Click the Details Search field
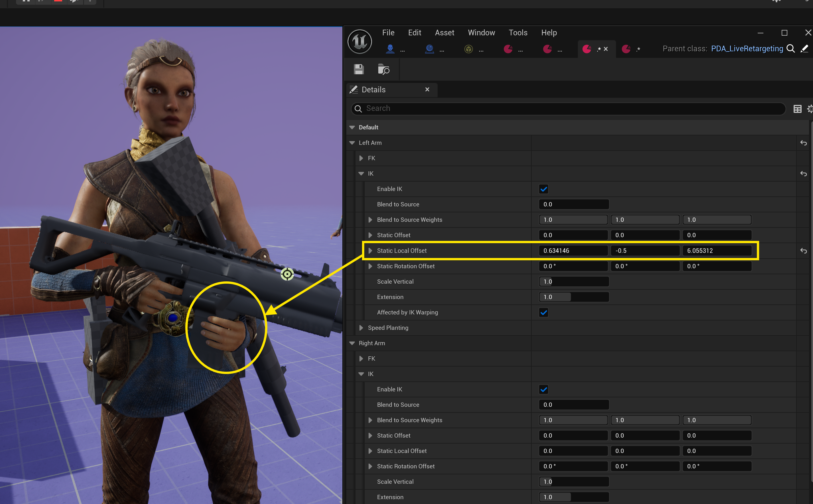813x504 pixels. click(x=567, y=109)
